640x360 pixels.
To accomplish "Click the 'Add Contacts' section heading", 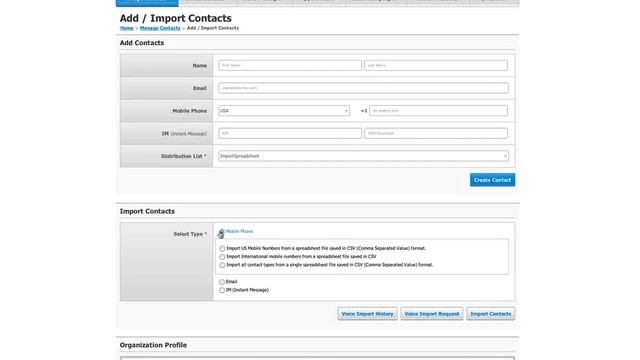I will 142,43.
